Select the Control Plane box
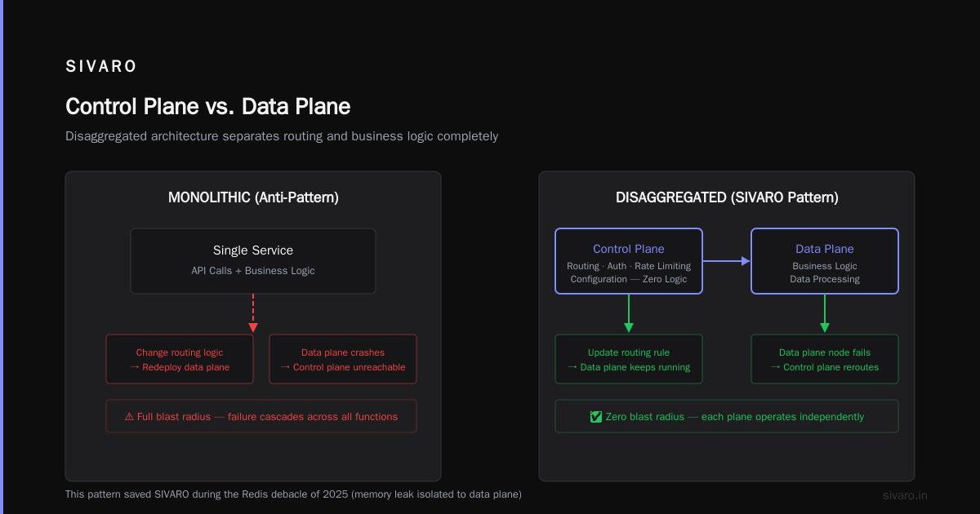980x514 pixels. pos(629,261)
